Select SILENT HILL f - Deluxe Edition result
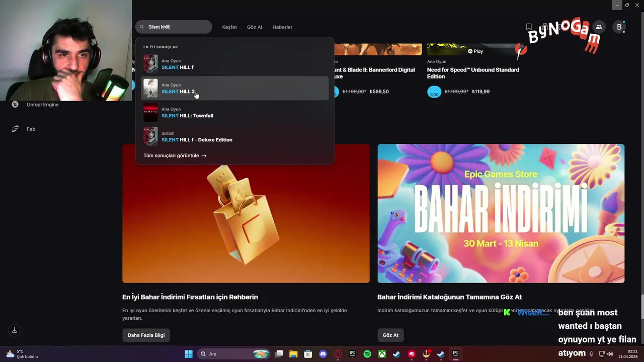This screenshot has height=362, width=644. [234, 137]
